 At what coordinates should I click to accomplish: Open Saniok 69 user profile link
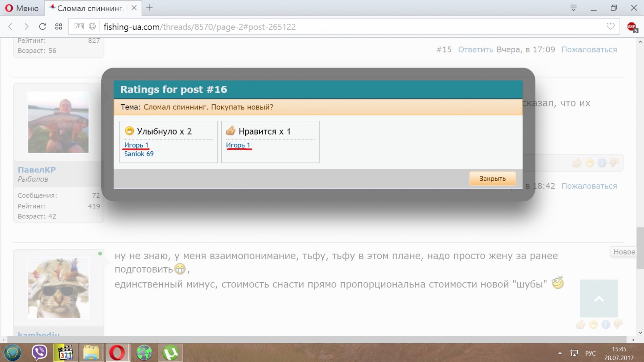139,154
